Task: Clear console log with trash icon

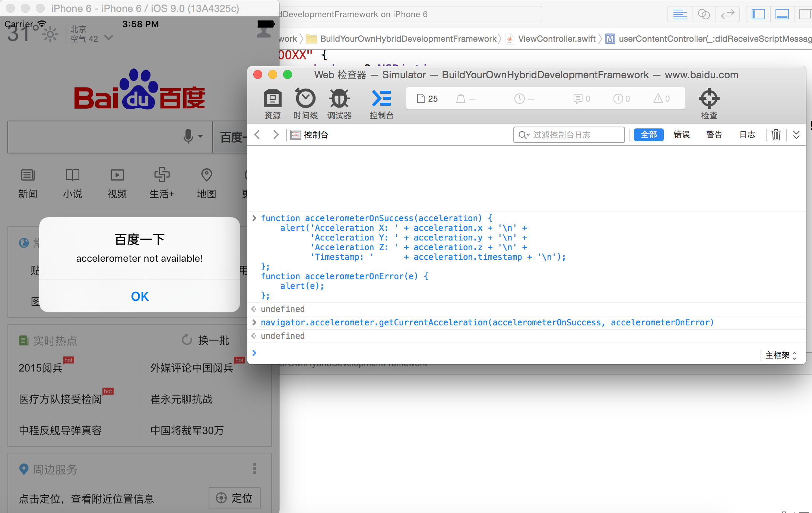Action: [x=776, y=134]
